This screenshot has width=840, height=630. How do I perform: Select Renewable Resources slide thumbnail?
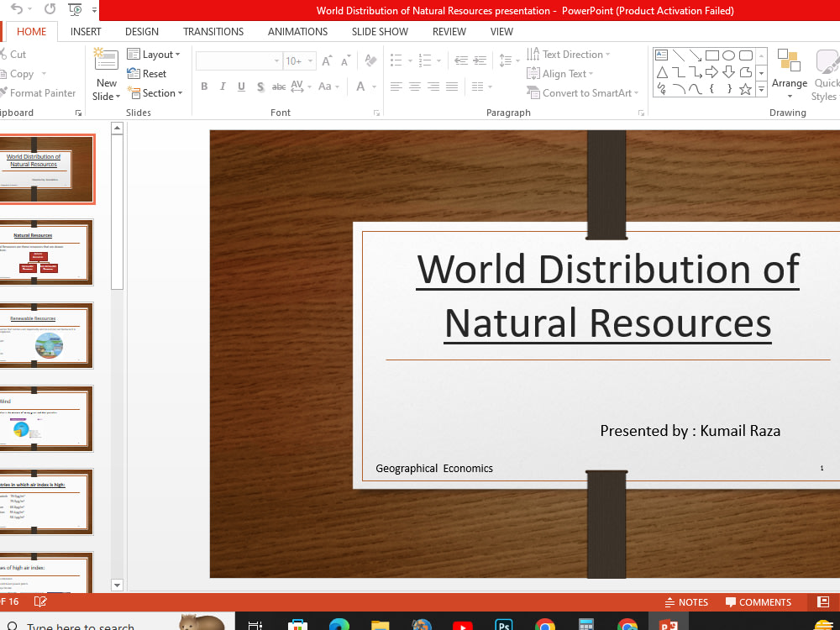[x=46, y=335]
